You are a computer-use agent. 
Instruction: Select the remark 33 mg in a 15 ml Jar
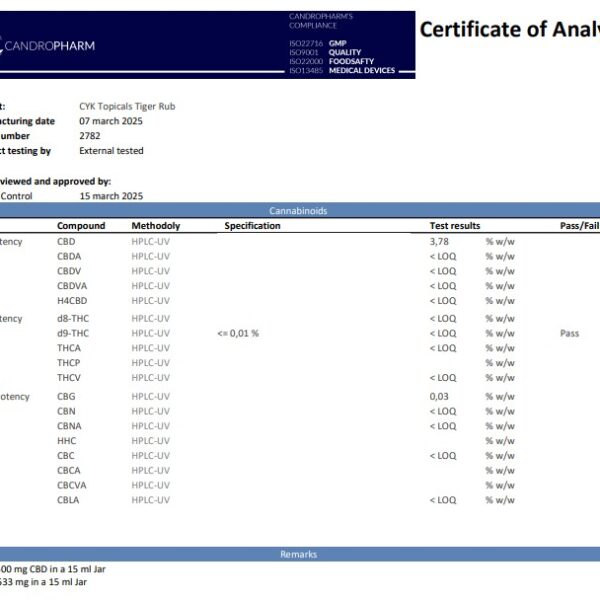(43, 582)
